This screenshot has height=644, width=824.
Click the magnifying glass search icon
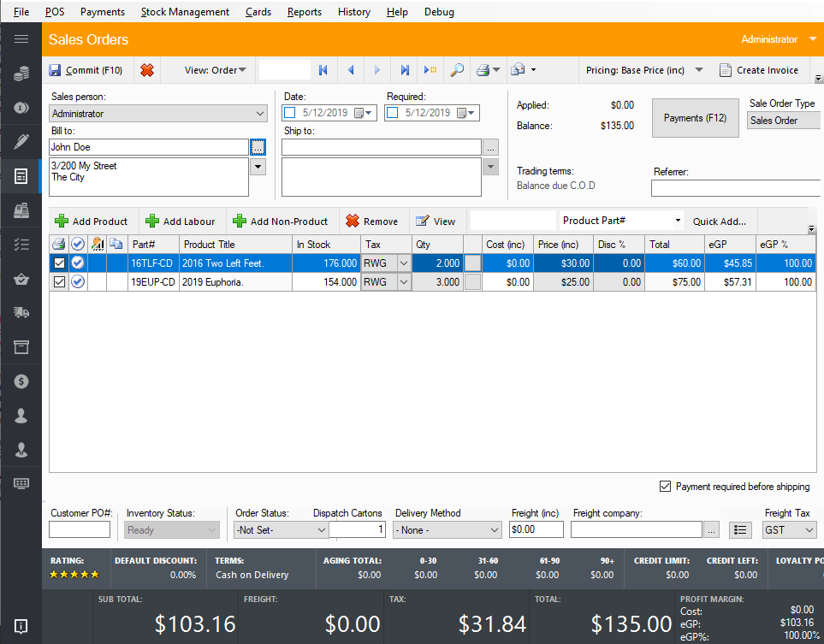point(457,70)
